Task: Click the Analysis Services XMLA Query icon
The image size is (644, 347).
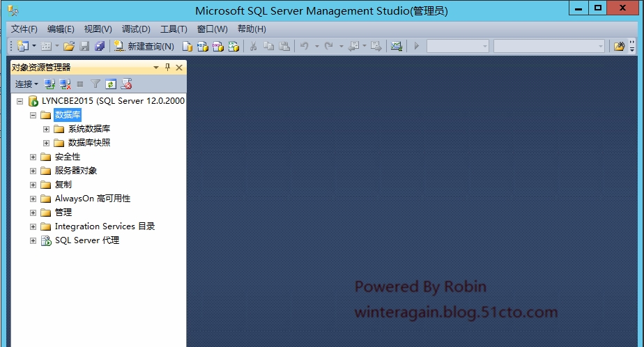Action: point(233,46)
